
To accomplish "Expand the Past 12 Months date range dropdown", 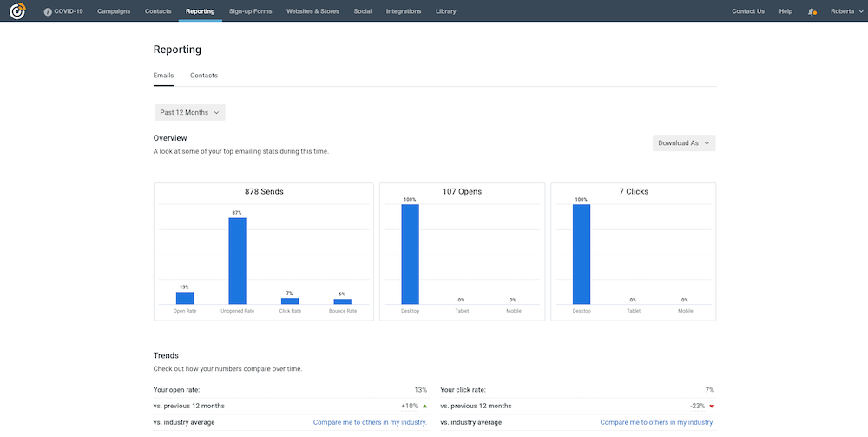I will [x=189, y=112].
